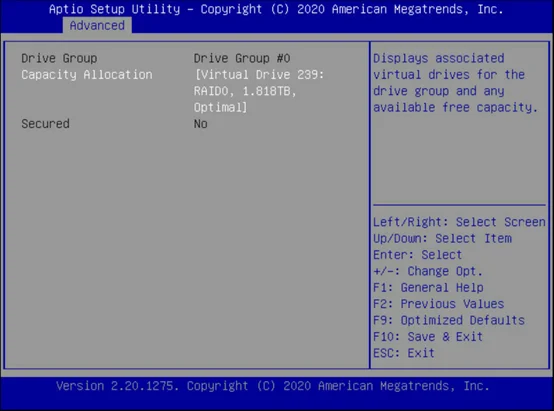554x411 pixels.
Task: Click the F10: Save & Exit hint
Action: [428, 336]
